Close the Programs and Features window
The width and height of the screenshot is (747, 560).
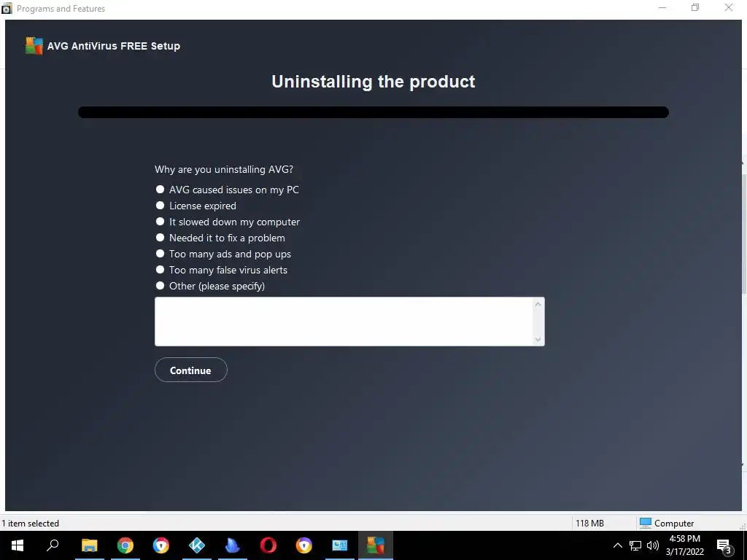coord(729,8)
